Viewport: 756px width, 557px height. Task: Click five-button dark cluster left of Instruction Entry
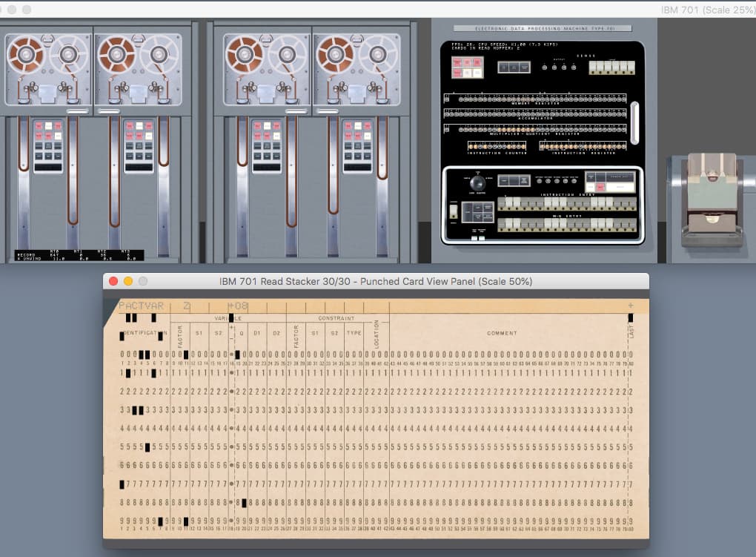pos(478,212)
